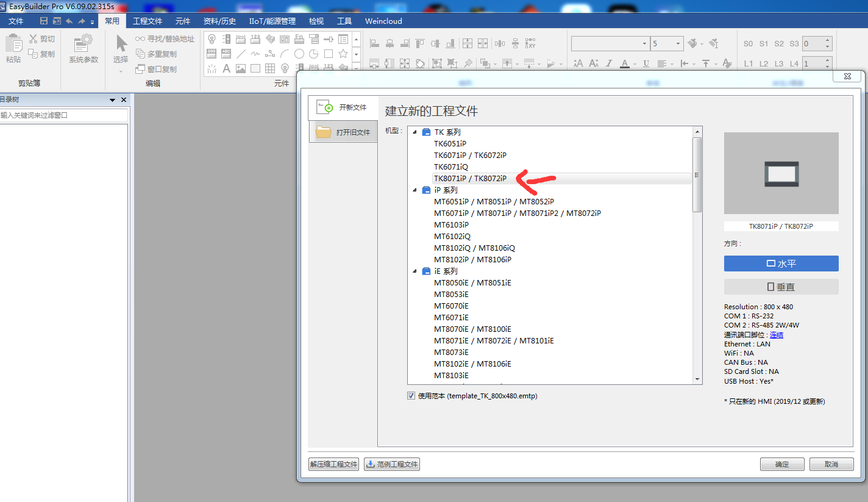The width and height of the screenshot is (868, 502).
Task: Click the undo arrow in title toolbar
Action: pyautogui.click(x=69, y=21)
